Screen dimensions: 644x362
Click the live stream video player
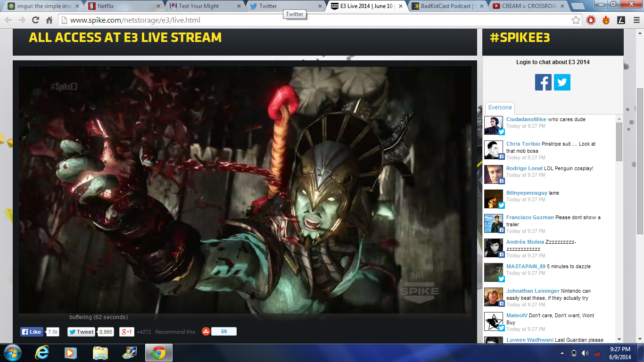(x=245, y=189)
